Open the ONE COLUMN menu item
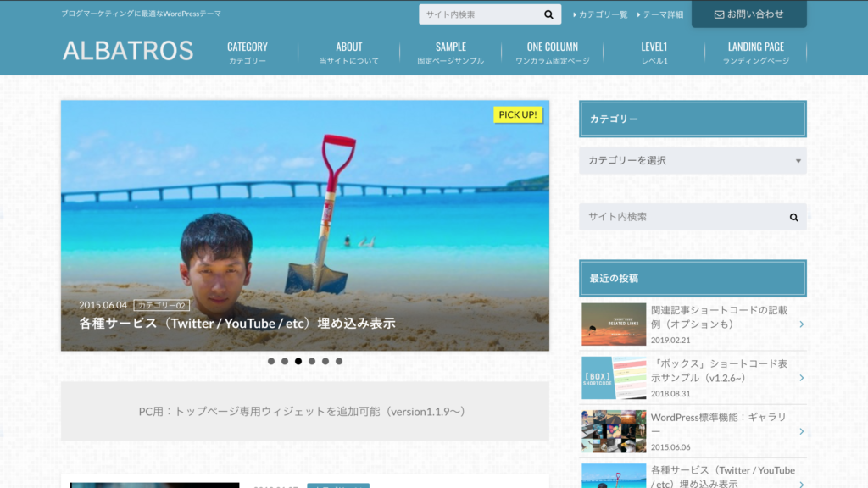The image size is (868, 488). pyautogui.click(x=553, y=53)
